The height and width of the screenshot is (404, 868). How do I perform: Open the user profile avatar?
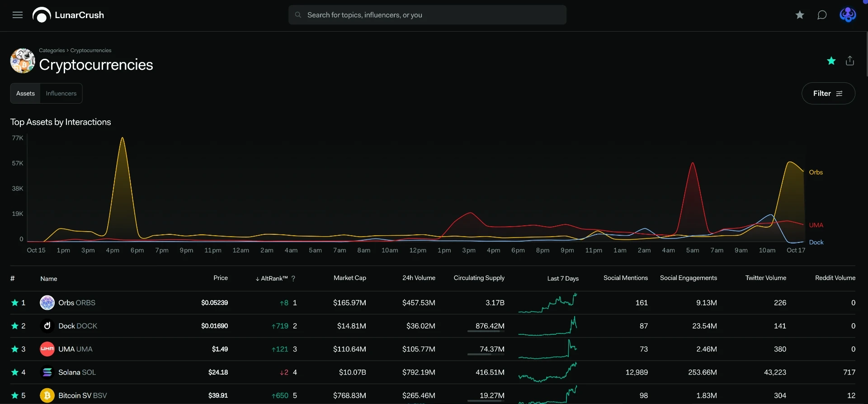(848, 15)
